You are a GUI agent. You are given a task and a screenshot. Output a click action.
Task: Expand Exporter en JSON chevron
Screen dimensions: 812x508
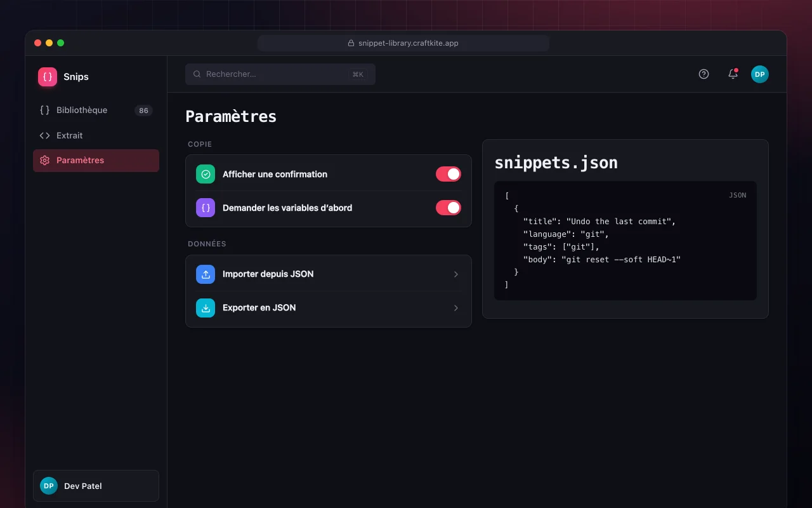[456, 308]
